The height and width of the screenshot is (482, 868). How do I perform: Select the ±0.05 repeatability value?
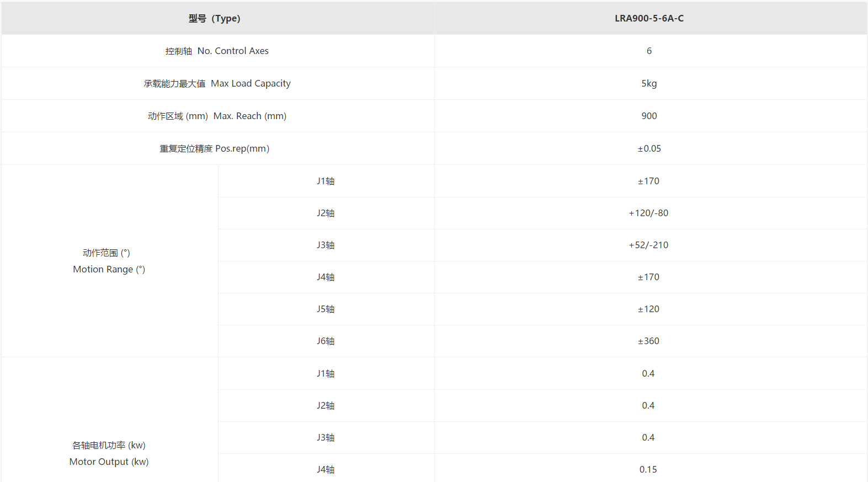pyautogui.click(x=649, y=148)
